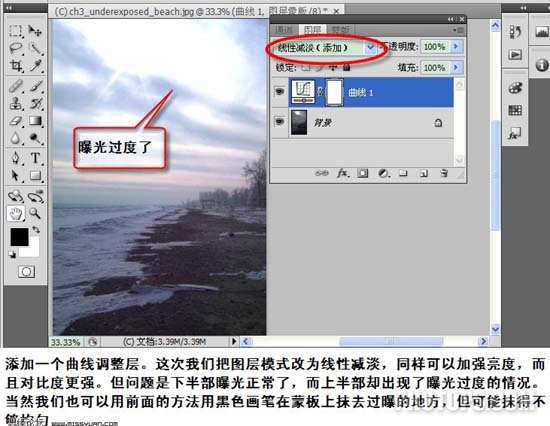The width and height of the screenshot is (550, 426).
Task: Delete the layer with the trash icon
Action: point(444,173)
